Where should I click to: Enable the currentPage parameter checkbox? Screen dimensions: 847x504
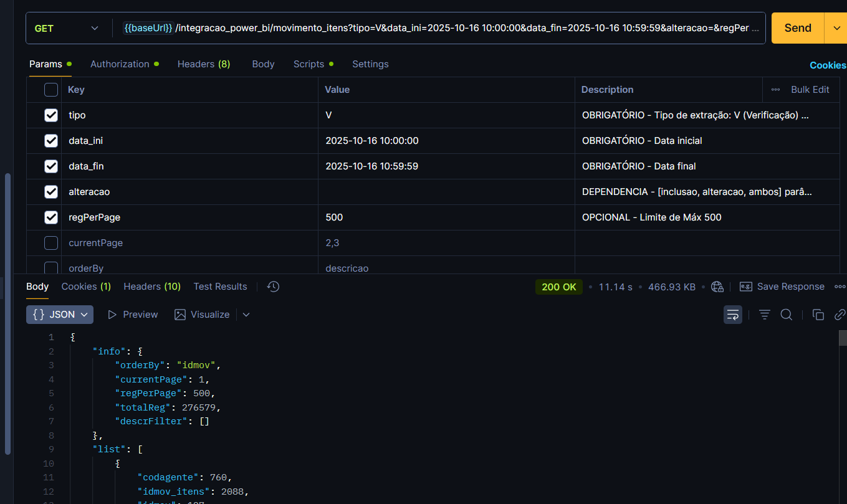tap(51, 243)
